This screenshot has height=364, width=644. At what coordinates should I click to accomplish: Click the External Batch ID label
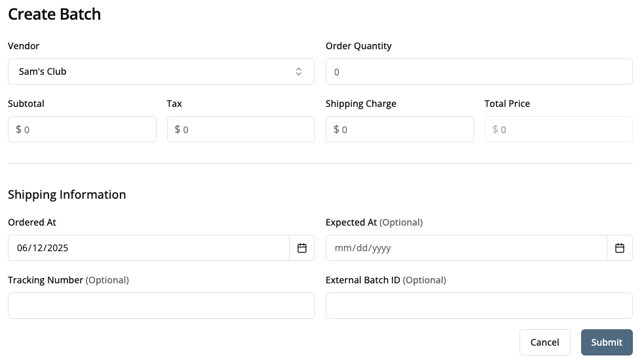[363, 280]
